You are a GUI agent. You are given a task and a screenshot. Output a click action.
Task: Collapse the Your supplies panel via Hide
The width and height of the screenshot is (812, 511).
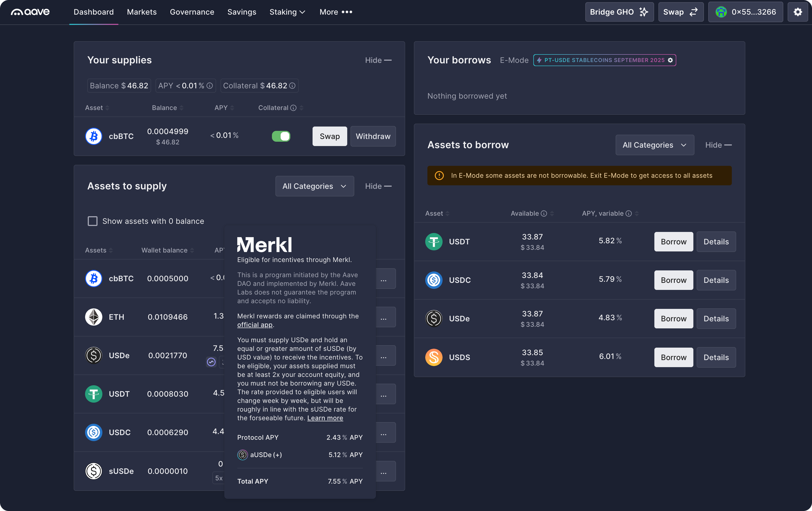click(377, 60)
